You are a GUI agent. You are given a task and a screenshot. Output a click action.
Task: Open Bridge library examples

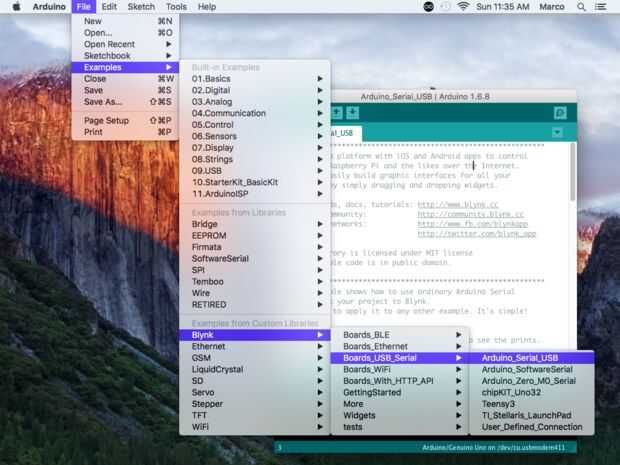[255, 224]
